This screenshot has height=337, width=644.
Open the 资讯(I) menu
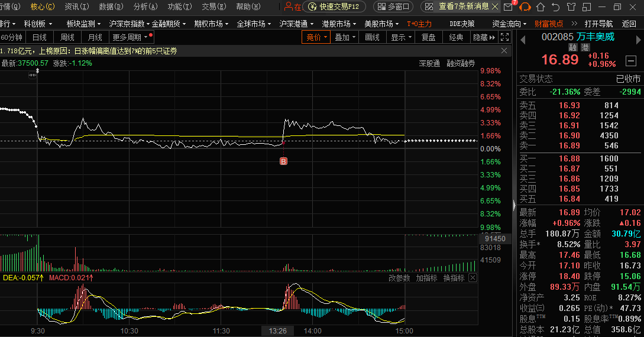click(x=77, y=7)
